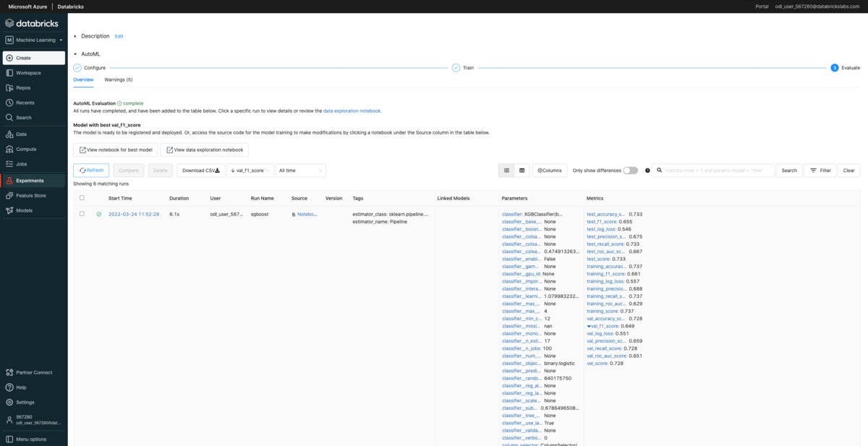Click the classifier__gpu_id parameter link
Screen dimensions: 868x446
click(x=522, y=274)
